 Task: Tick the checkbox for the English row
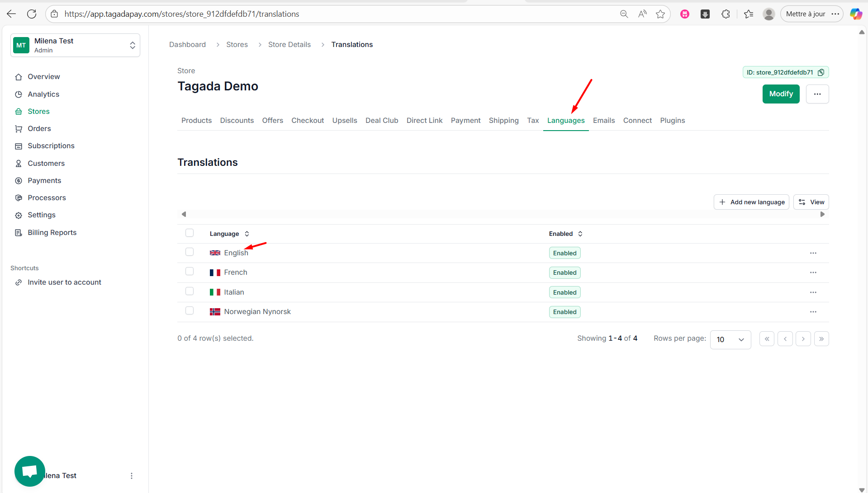pyautogui.click(x=190, y=252)
